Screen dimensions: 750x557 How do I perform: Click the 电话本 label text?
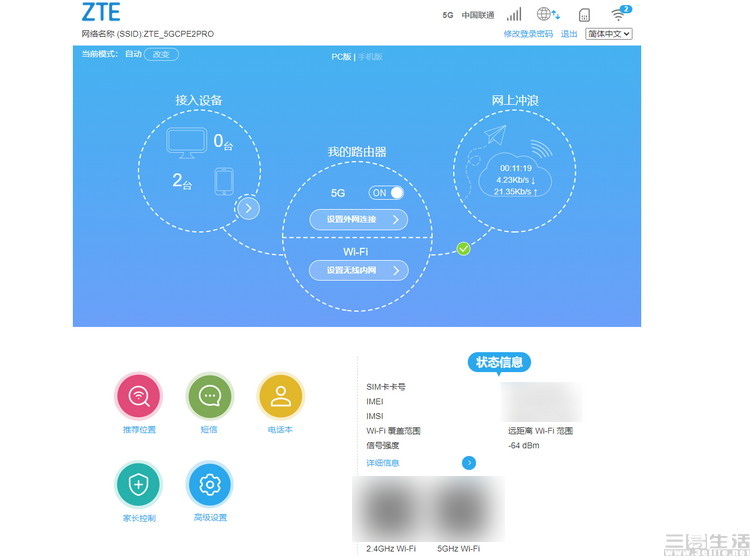(280, 429)
